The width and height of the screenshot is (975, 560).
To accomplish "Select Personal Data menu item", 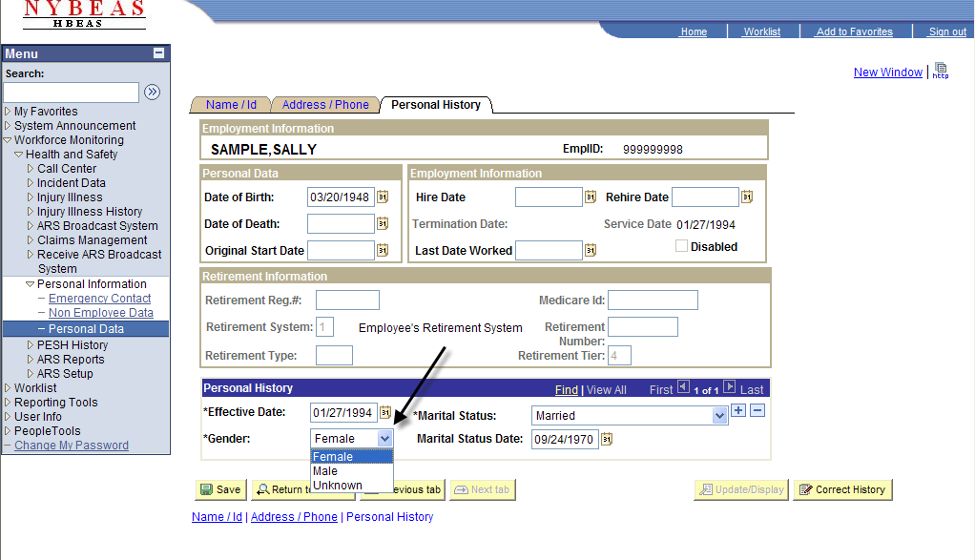I will pyautogui.click(x=86, y=329).
